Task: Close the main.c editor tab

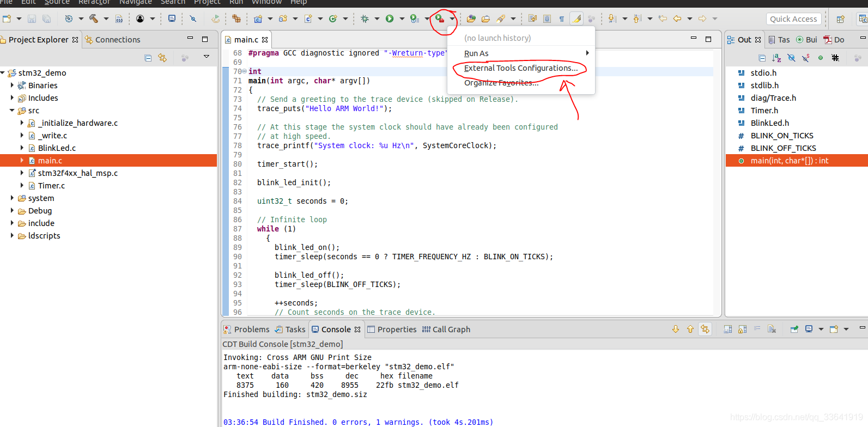Action: pyautogui.click(x=265, y=40)
